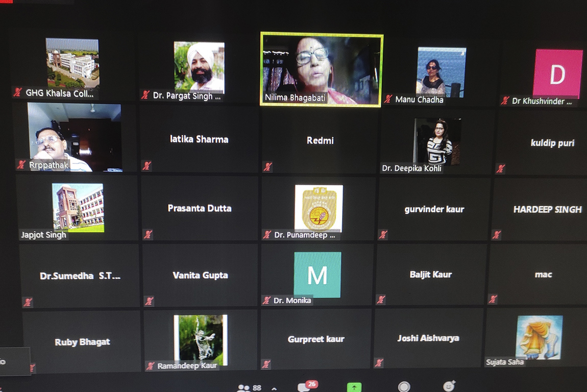
Task: Click muted mic icon on Ramandeep Kaur tile
Action: [150, 366]
